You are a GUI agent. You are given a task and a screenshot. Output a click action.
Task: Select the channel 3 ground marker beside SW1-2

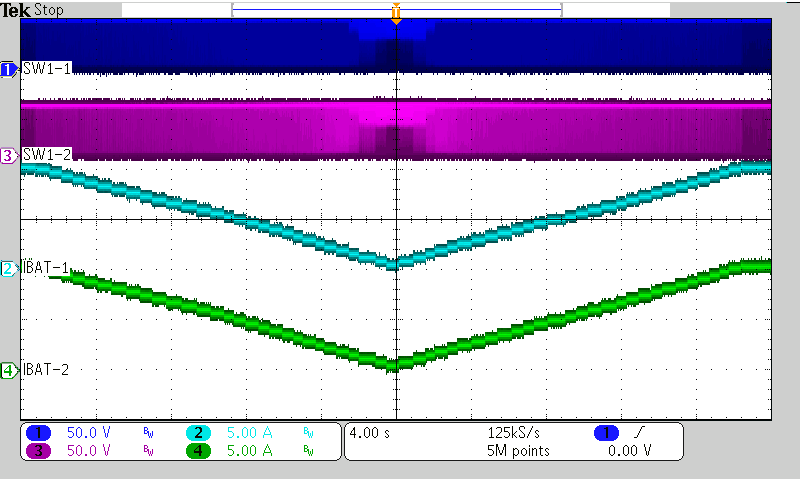[9, 155]
